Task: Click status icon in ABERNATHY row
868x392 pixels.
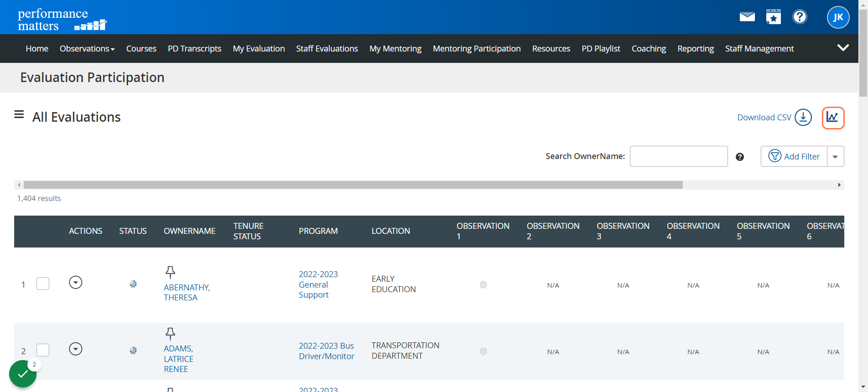Action: 133,284
